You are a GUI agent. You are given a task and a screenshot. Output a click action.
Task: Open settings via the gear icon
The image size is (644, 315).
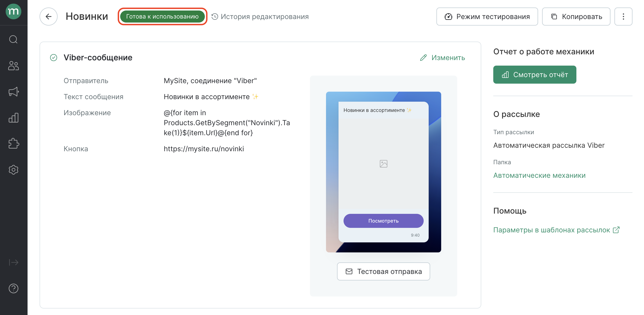[x=14, y=170]
